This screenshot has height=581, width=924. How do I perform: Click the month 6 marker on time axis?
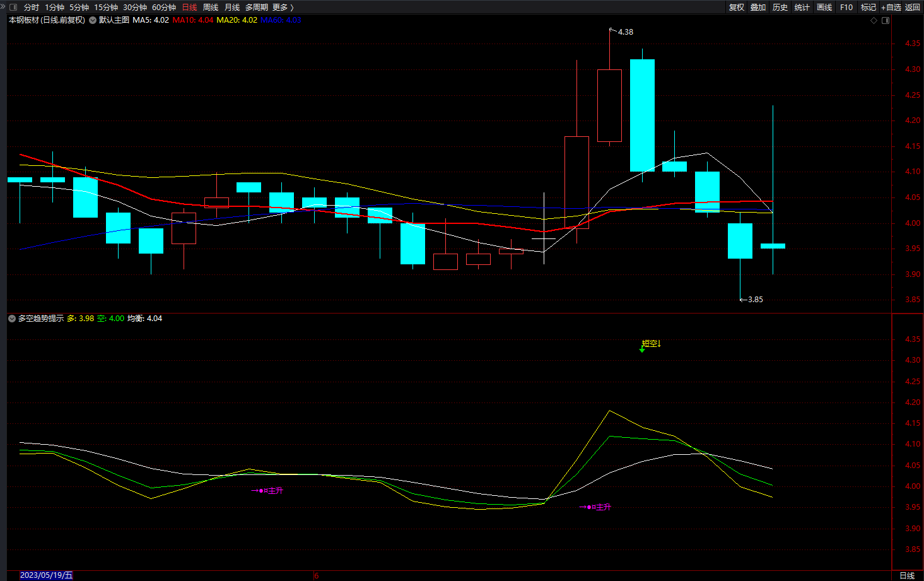[317, 575]
